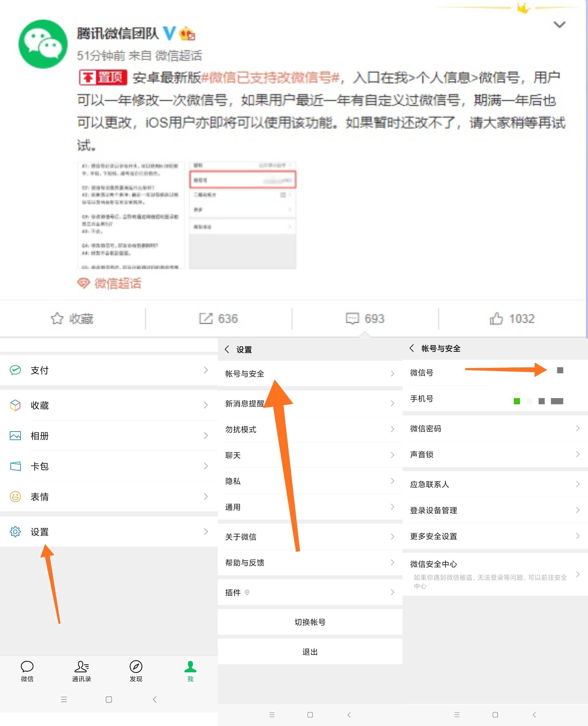
Task: Click the 表情 smiley icon
Action: click(x=15, y=496)
